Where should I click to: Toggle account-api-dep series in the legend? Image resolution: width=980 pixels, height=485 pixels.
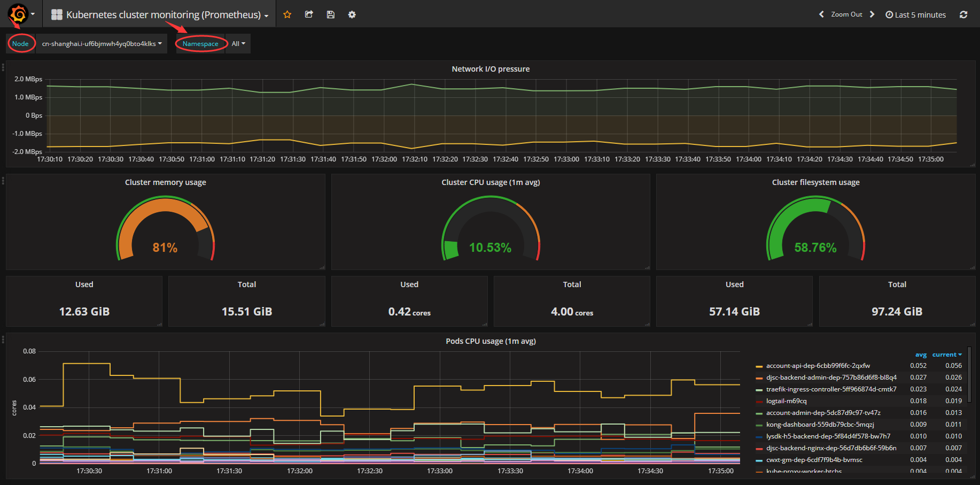(818, 366)
